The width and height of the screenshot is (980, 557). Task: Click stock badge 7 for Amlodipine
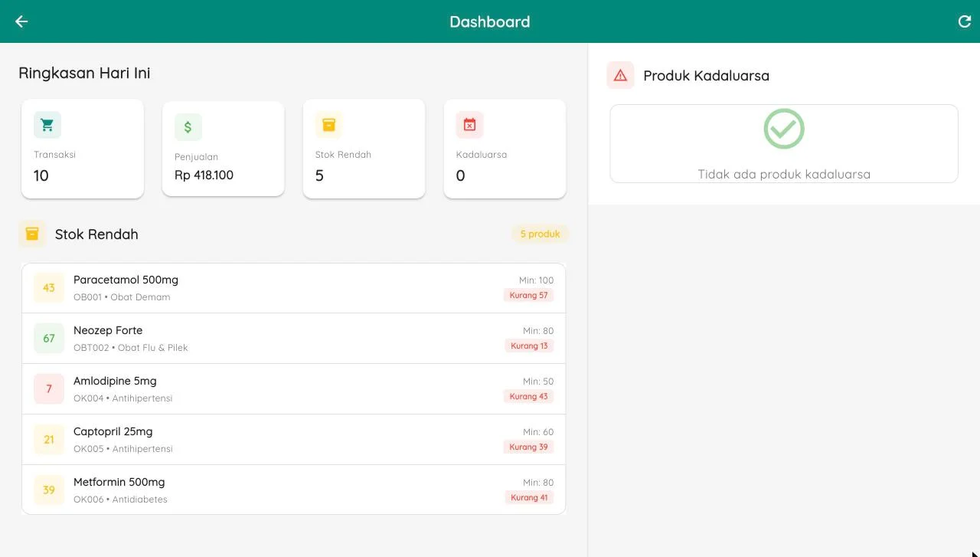[49, 389]
